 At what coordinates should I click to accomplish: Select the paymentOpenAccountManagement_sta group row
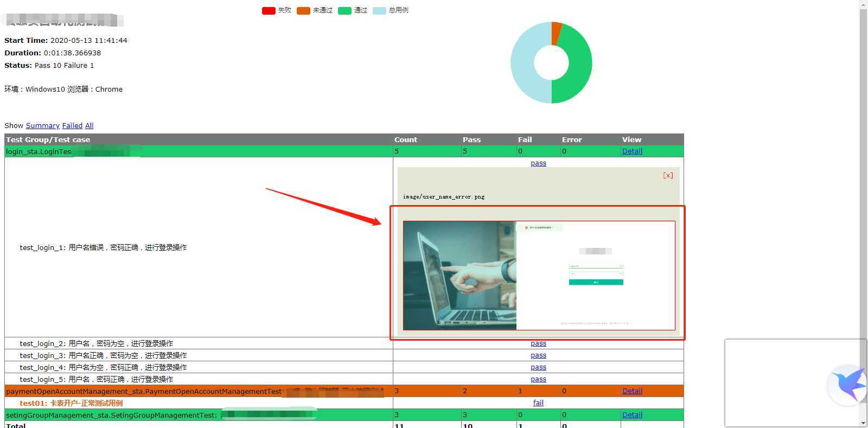click(344, 391)
